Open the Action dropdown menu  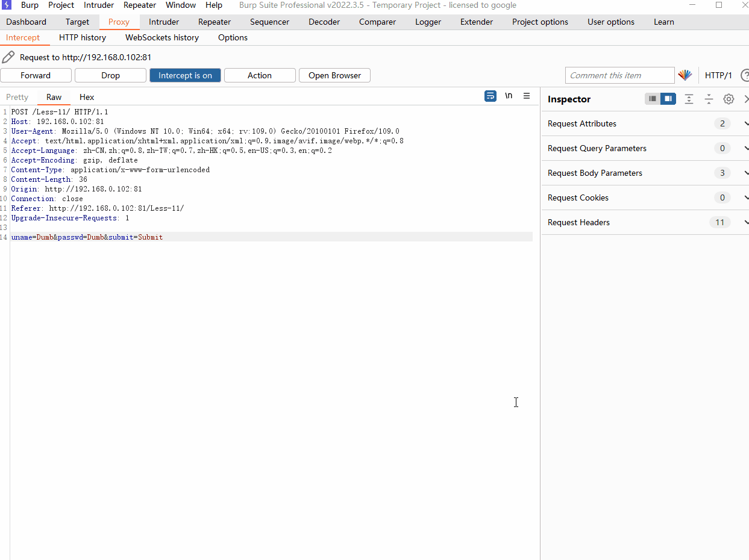coord(260,75)
